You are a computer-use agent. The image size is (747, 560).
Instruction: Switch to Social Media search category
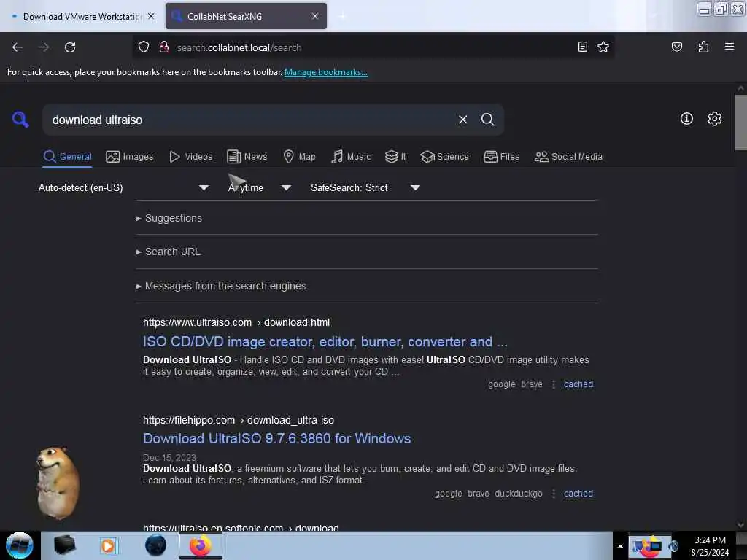[568, 157]
